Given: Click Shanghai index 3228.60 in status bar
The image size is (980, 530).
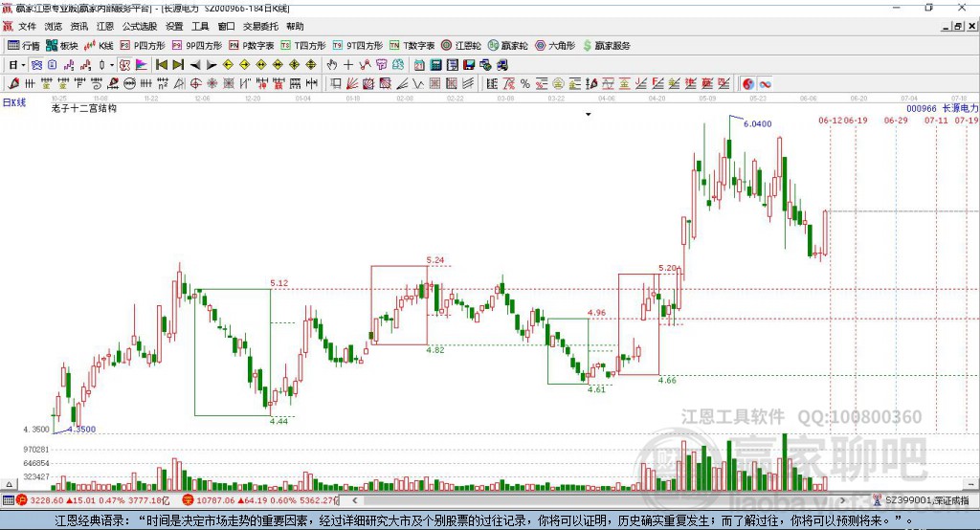Looking at the screenshot, I should (47, 500).
